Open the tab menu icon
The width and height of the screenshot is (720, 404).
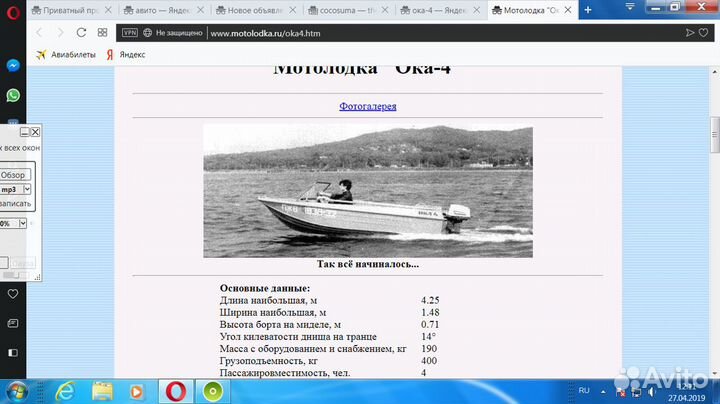(x=630, y=6)
